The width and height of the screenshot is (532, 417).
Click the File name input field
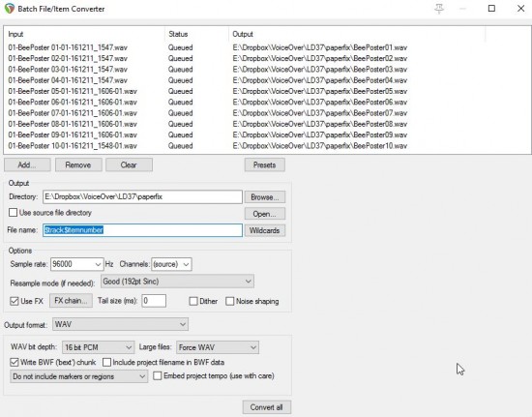point(142,230)
